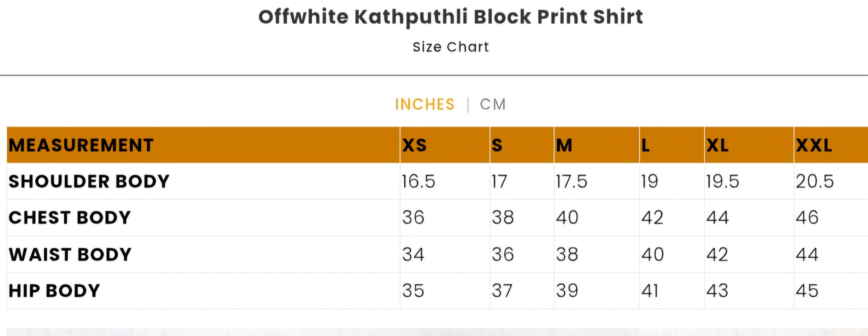Click the chest value 40 for M

pos(567,218)
